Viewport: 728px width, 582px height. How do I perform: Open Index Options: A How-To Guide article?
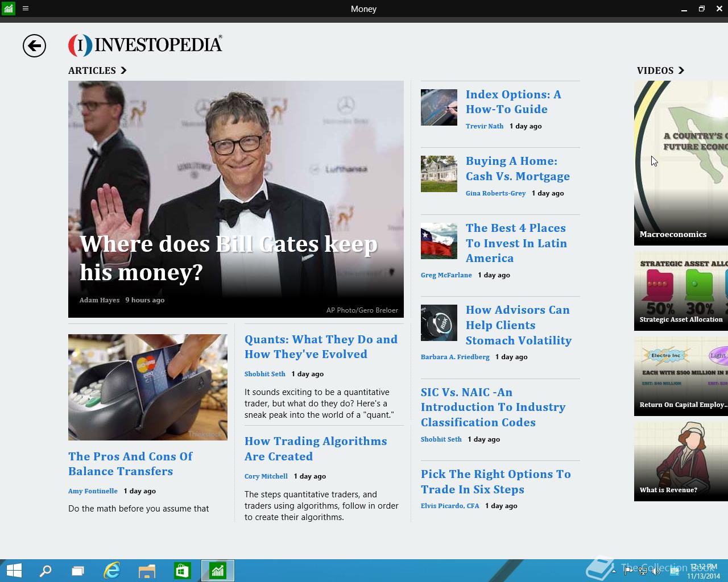tap(513, 102)
